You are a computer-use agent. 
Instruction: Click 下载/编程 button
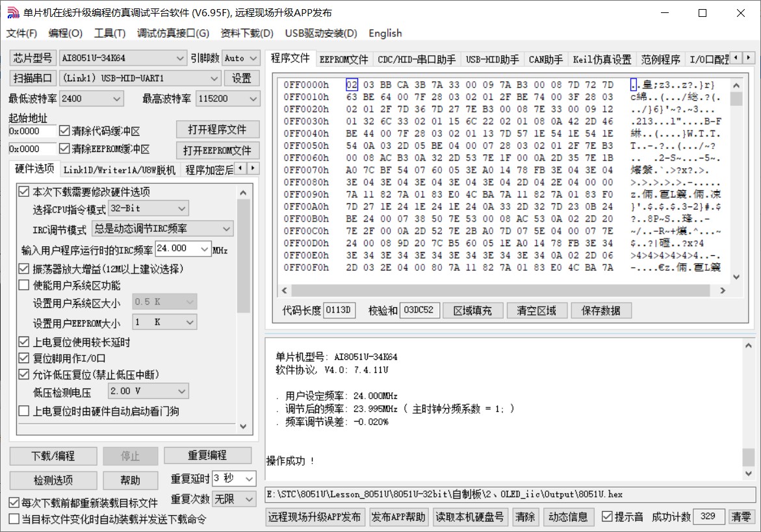53,456
